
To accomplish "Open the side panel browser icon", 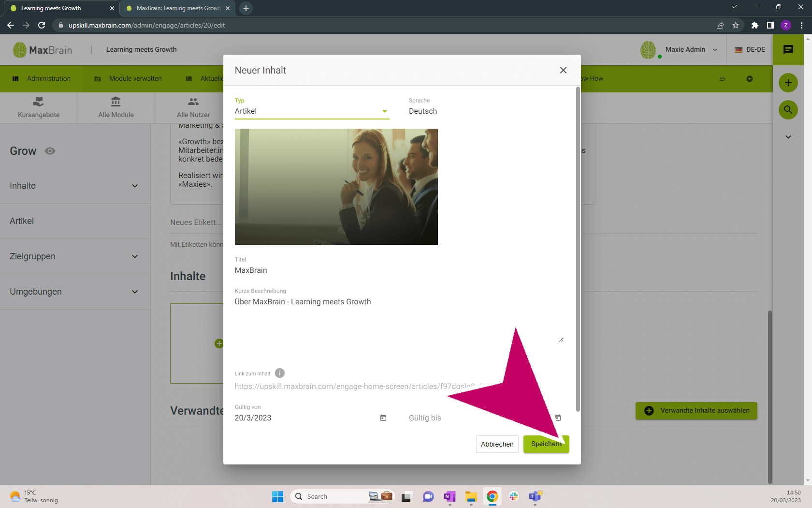I will tap(770, 25).
